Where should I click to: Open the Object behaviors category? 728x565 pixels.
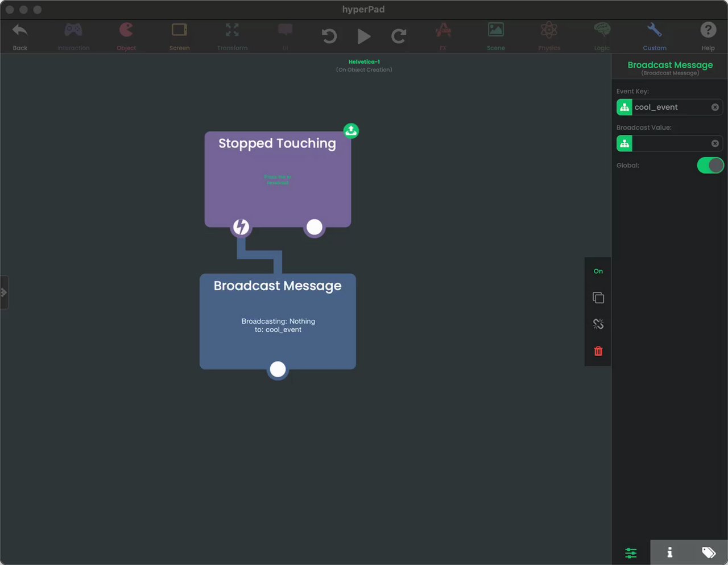click(126, 36)
